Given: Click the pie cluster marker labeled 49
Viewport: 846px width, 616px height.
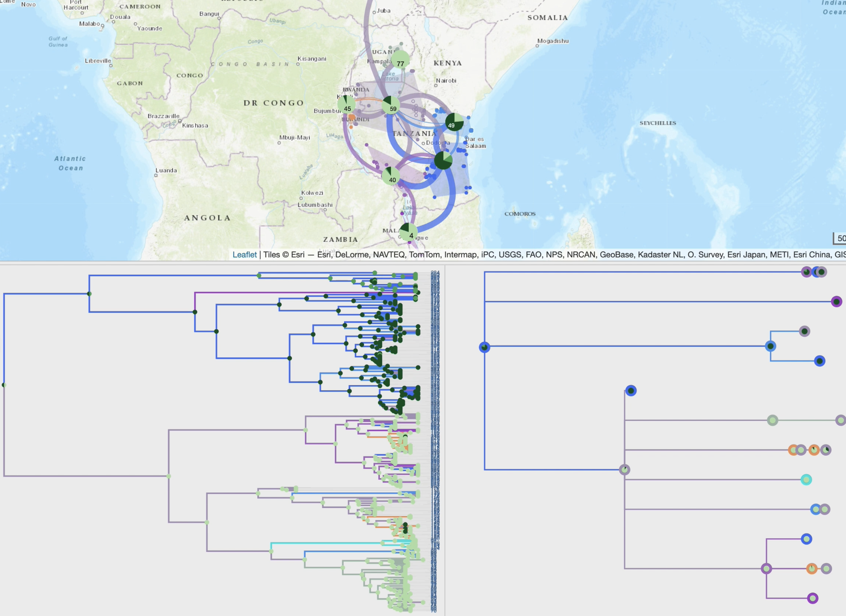Looking at the screenshot, I should 454,122.
